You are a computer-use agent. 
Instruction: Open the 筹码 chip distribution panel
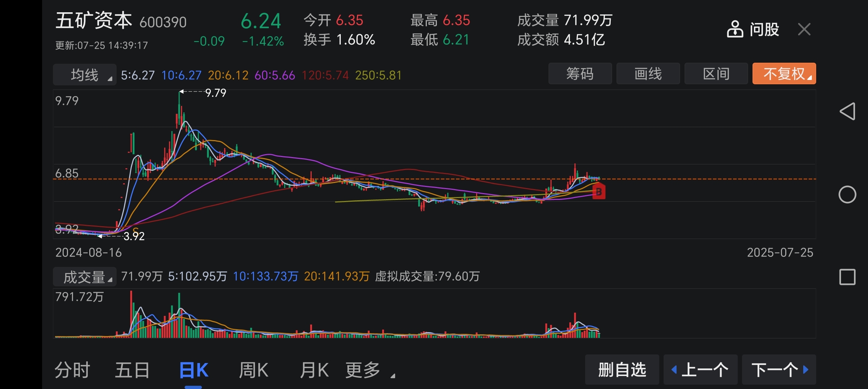click(580, 74)
